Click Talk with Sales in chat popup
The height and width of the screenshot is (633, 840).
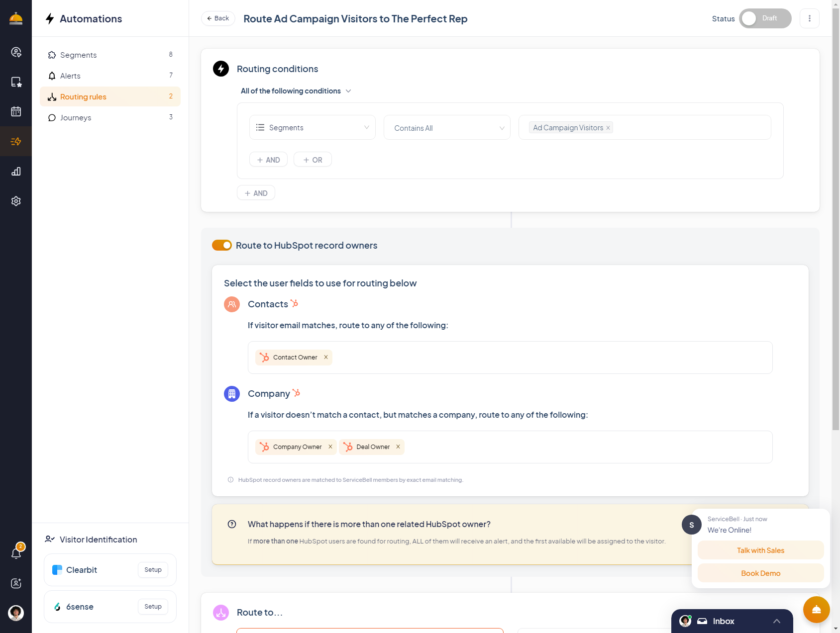760,550
